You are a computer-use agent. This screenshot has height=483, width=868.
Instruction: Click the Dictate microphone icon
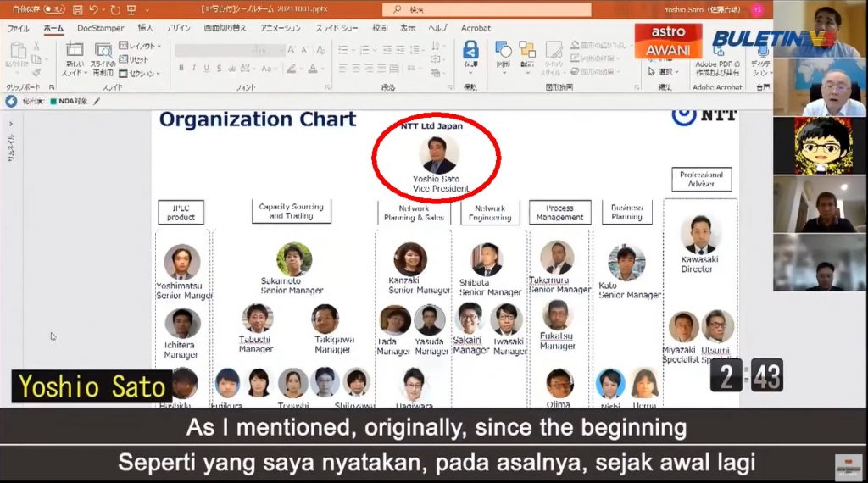point(761,53)
